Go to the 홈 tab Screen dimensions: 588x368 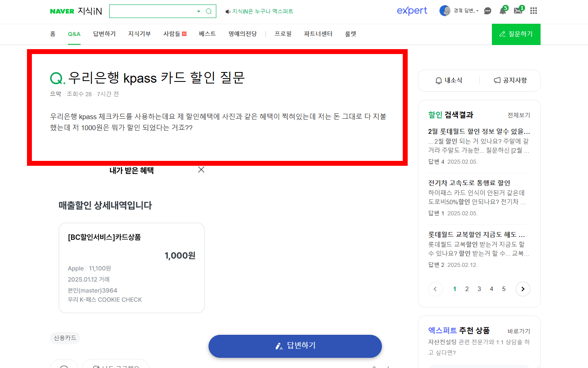53,34
